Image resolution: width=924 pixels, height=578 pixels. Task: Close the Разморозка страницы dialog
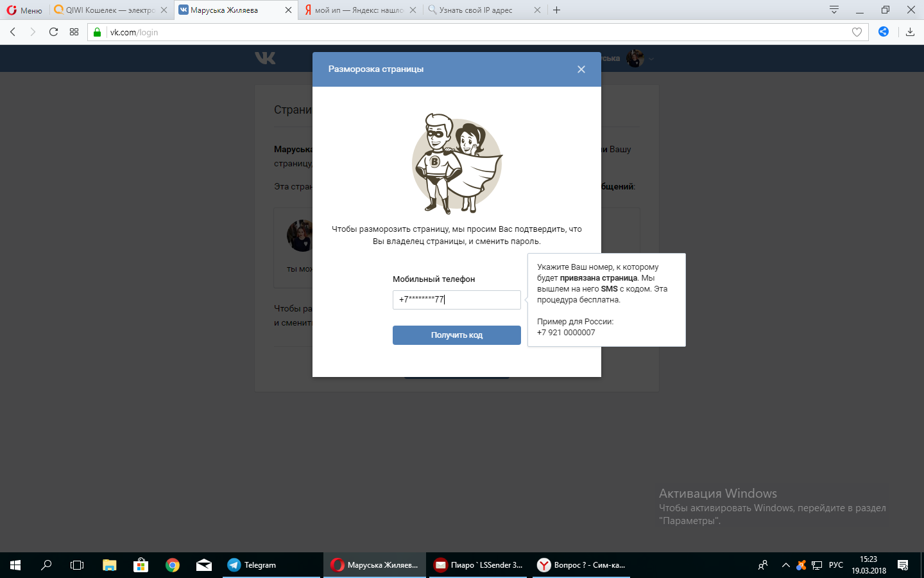coord(581,69)
